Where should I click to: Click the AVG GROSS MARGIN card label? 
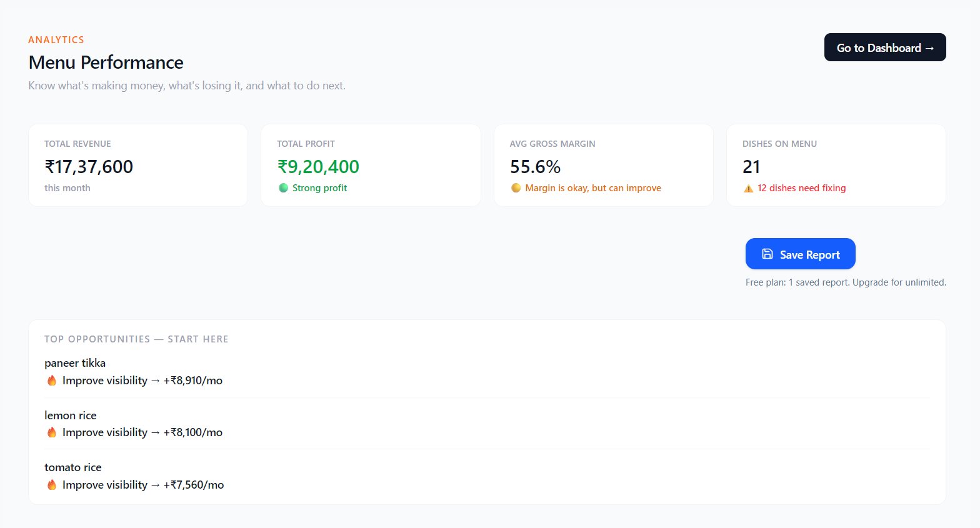[552, 144]
